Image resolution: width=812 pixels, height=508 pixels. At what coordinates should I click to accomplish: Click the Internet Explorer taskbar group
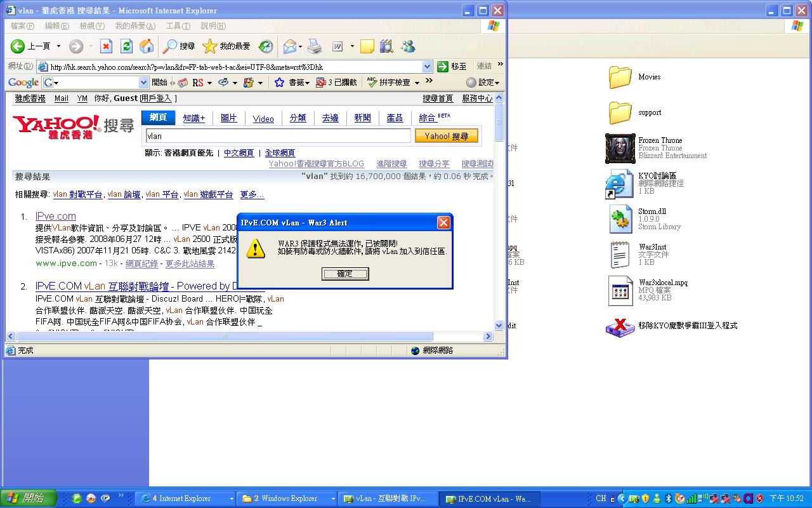point(186,499)
